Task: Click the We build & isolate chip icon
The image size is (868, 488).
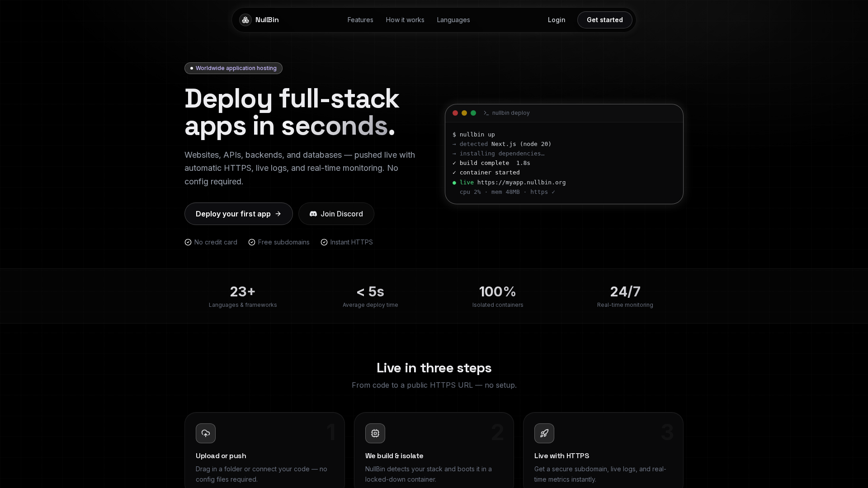Action: (375, 433)
